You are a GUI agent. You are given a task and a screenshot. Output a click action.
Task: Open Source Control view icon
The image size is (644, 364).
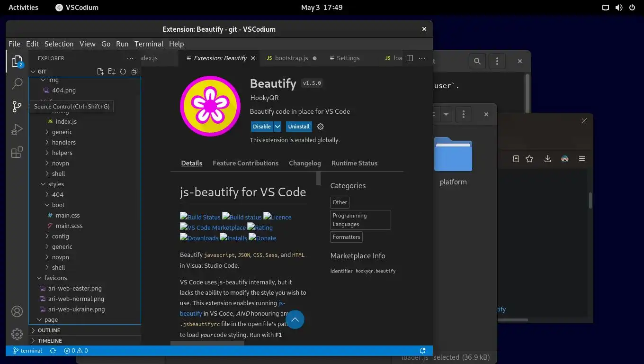point(17,107)
